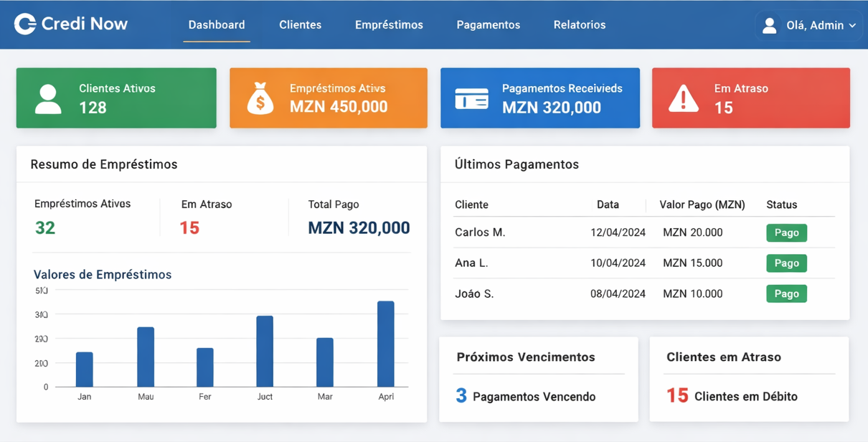Screen dimensions: 868x442
Task: Click the money bag icon
Action: pyautogui.click(x=260, y=98)
